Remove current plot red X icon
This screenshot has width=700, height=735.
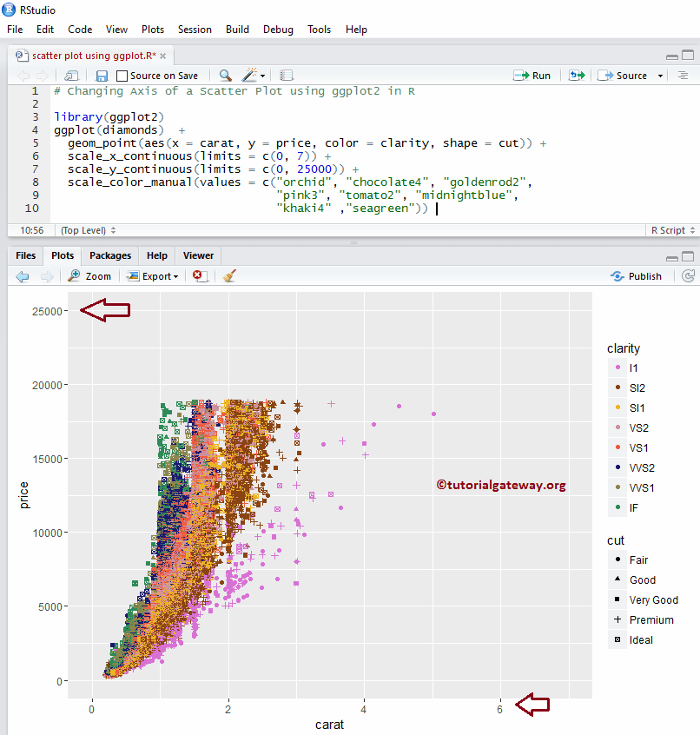(x=200, y=275)
